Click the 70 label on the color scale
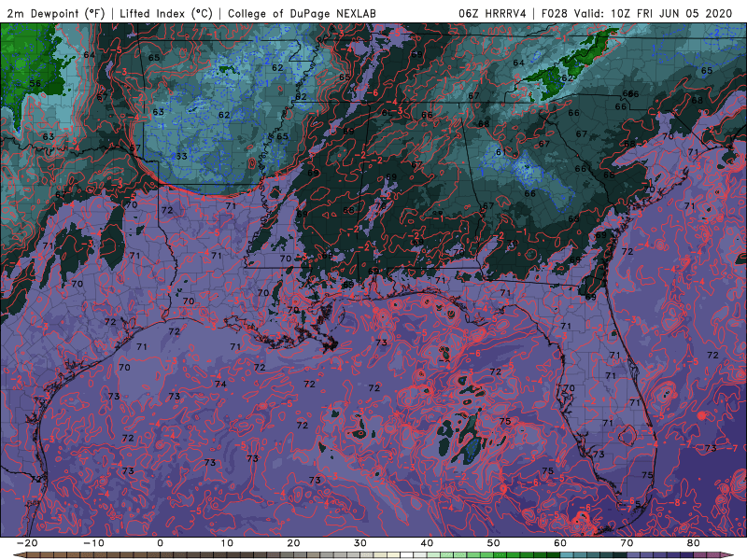The height and width of the screenshot is (560, 747). [x=627, y=543]
